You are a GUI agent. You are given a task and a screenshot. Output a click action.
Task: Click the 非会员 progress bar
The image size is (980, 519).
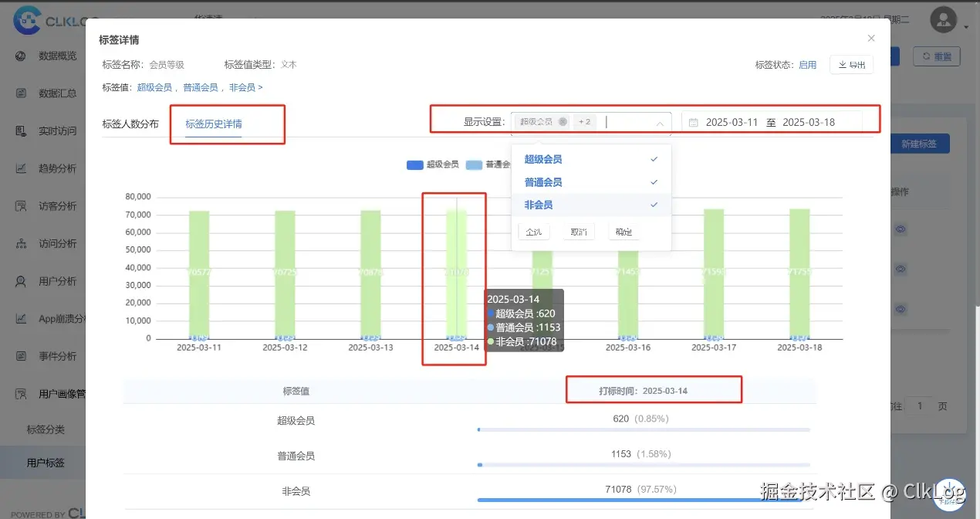(644, 500)
